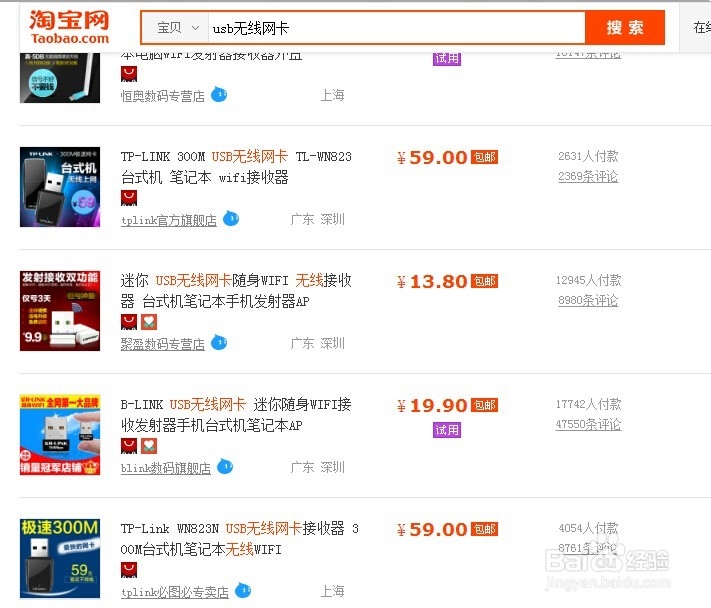Image resolution: width=711 pixels, height=608 pixels.
Task: Click the Tmall badge above 聚盈数码专营店
Action: [129, 322]
